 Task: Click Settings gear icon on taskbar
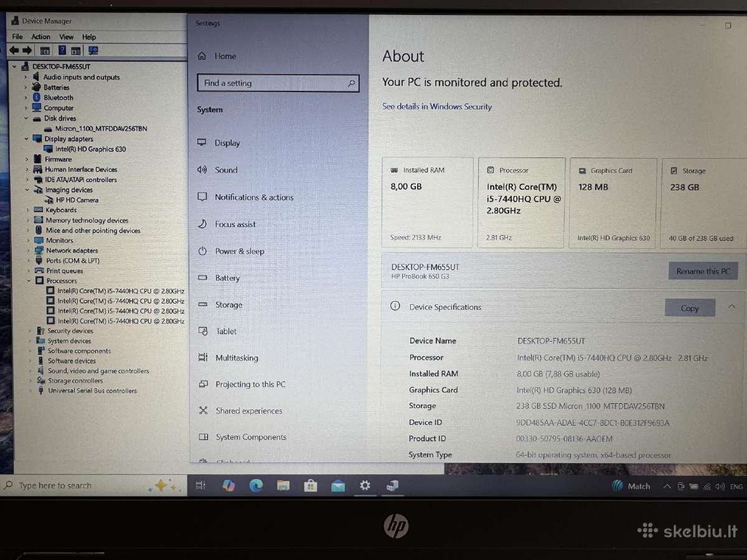tap(365, 485)
